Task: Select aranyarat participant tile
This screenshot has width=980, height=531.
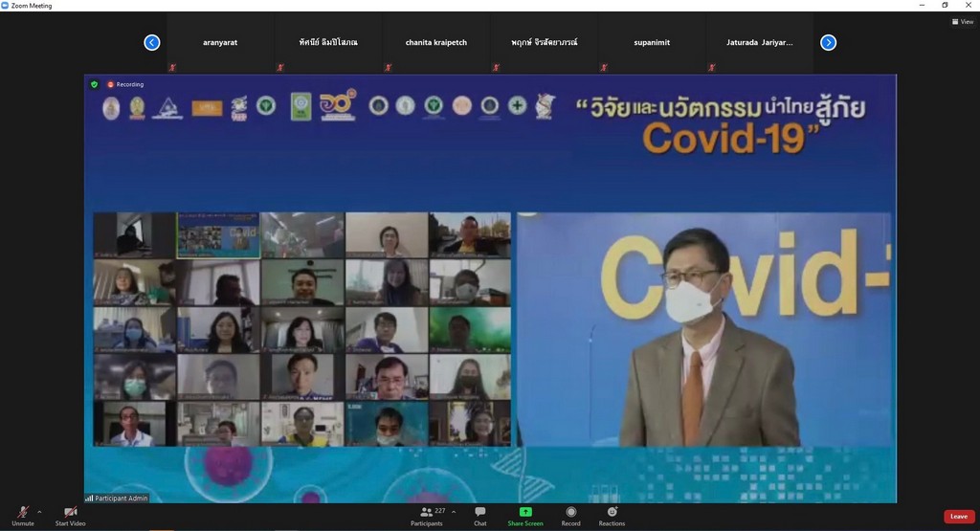Action: [220, 43]
